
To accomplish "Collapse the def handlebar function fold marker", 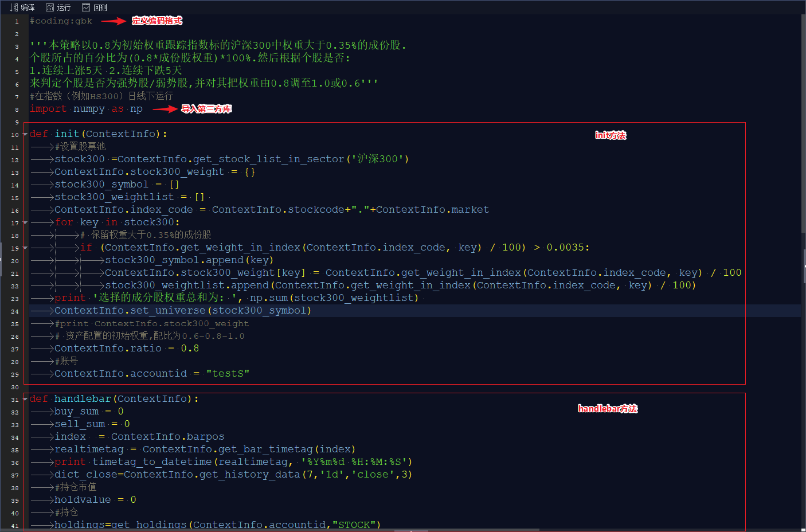I will tap(25, 399).
